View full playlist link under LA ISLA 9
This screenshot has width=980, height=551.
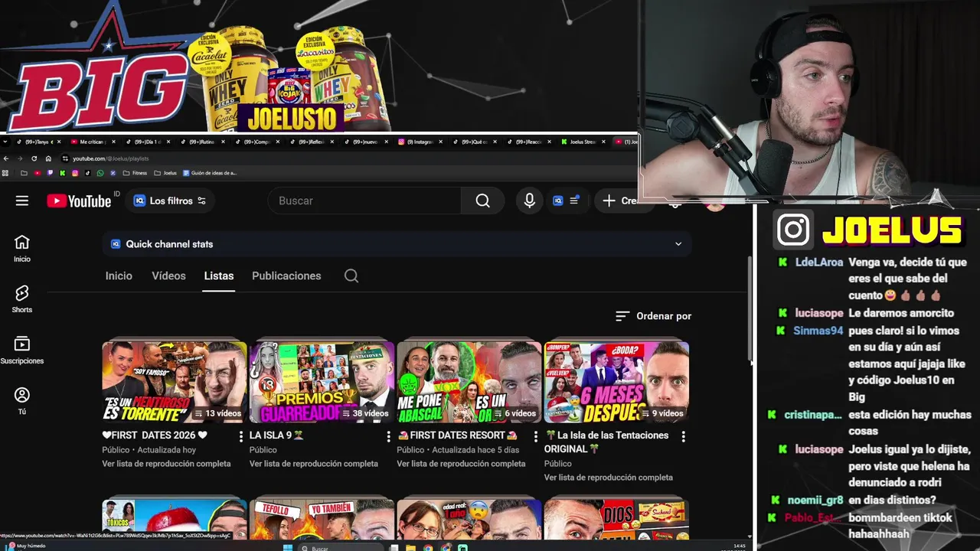[313, 464]
